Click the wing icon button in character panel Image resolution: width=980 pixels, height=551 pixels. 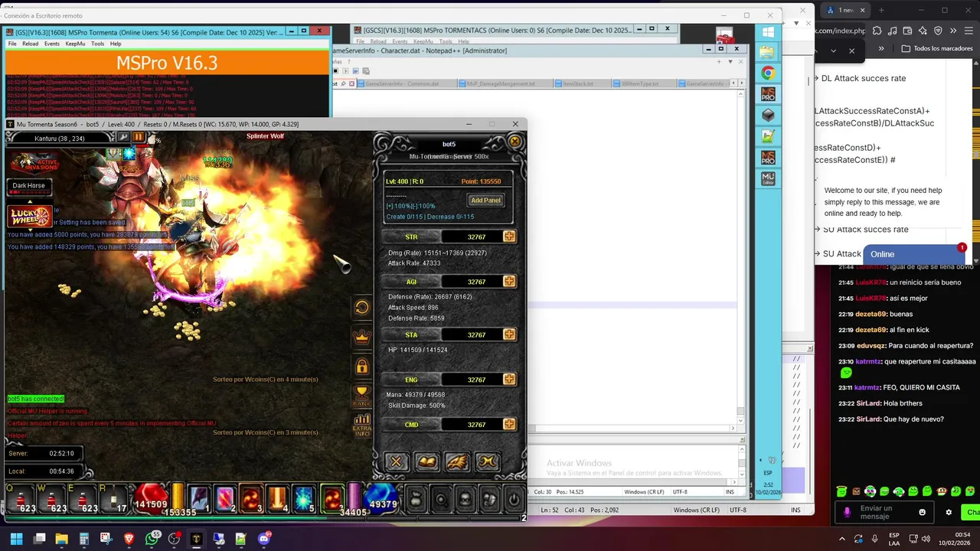pyautogui.click(x=457, y=461)
